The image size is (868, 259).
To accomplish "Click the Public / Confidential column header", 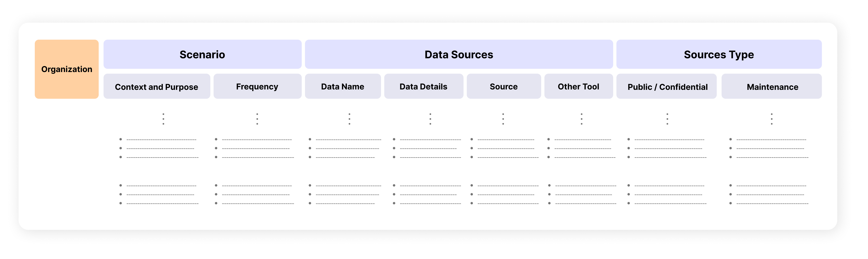I will pos(667,87).
